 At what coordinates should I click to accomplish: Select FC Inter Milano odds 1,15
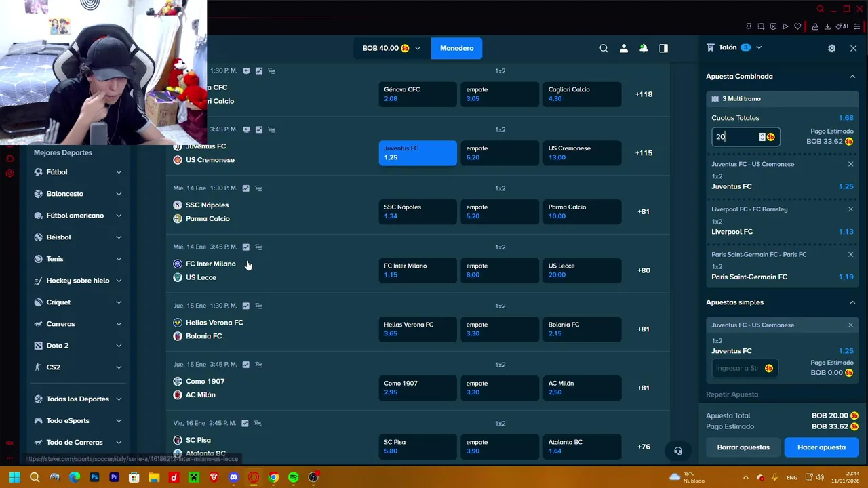(x=418, y=270)
